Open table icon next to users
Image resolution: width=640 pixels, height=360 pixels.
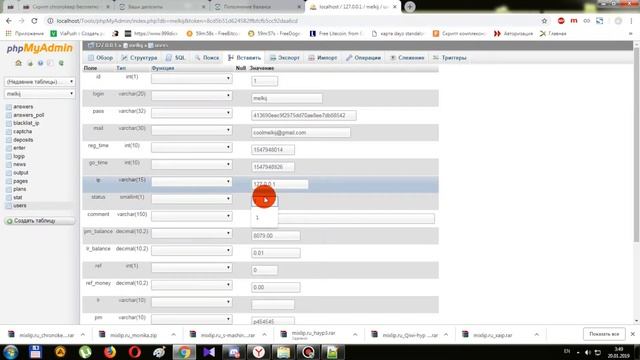click(9, 206)
